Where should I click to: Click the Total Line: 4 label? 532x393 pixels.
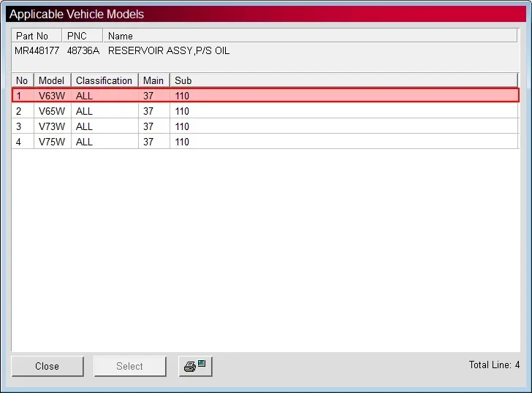[x=494, y=365]
